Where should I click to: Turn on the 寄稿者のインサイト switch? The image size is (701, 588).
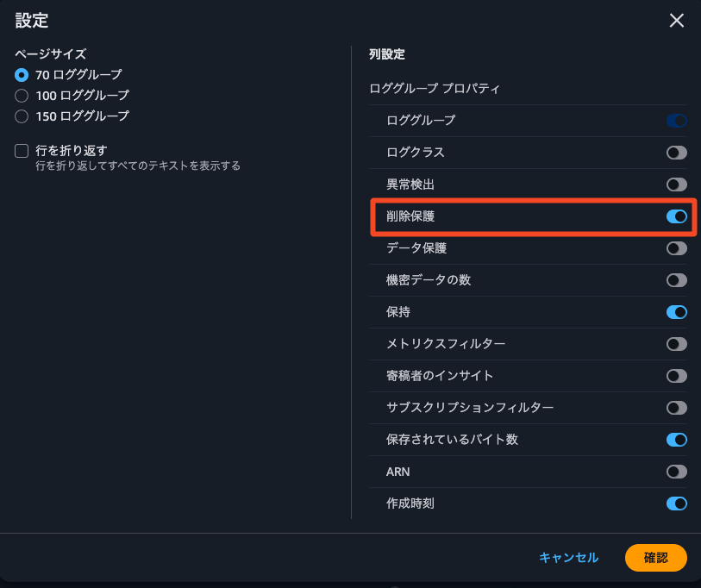[676, 376]
